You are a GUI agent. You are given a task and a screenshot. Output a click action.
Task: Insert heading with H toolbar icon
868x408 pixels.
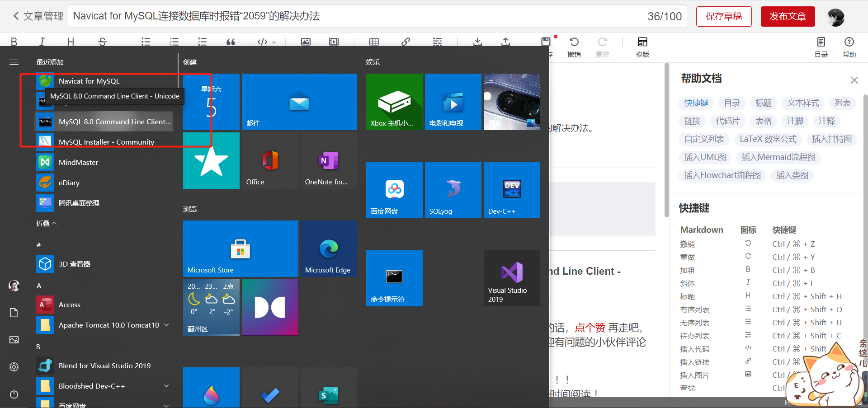coord(71,42)
